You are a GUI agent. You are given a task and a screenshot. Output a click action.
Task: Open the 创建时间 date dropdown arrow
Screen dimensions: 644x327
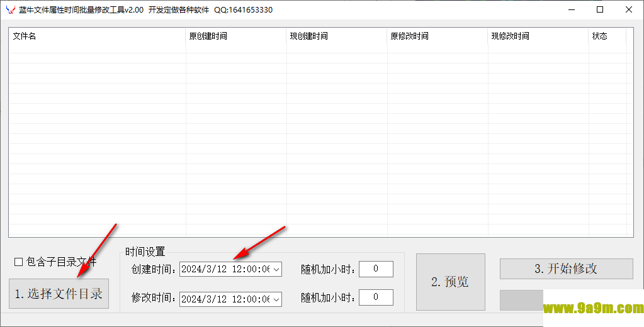(276, 269)
